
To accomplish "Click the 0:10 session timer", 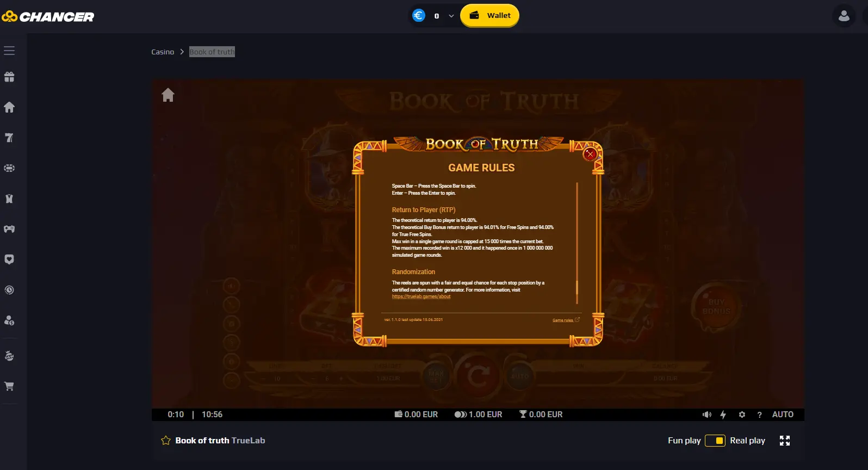I will click(176, 415).
